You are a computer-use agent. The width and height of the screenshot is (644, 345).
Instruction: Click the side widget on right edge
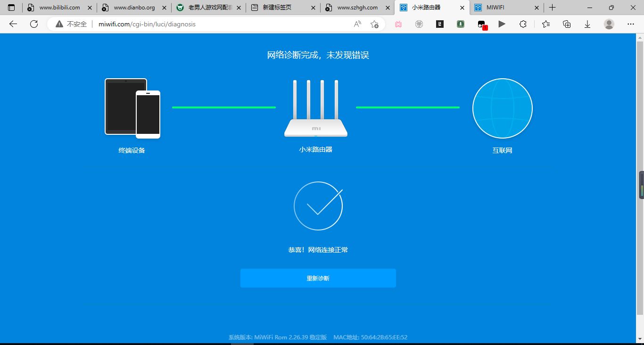pyautogui.click(x=642, y=185)
